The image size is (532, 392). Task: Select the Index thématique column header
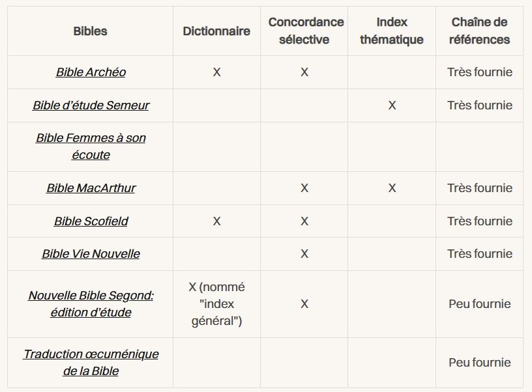pos(392,31)
